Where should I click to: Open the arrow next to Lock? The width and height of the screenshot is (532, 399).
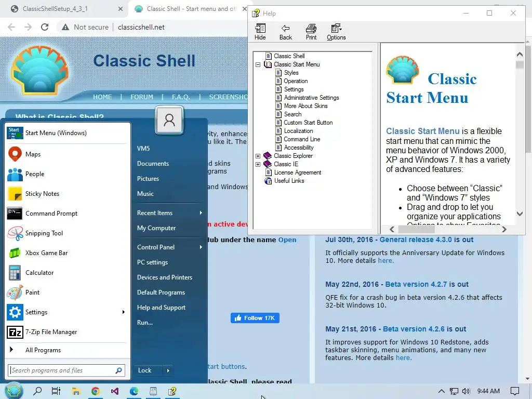pos(168,370)
